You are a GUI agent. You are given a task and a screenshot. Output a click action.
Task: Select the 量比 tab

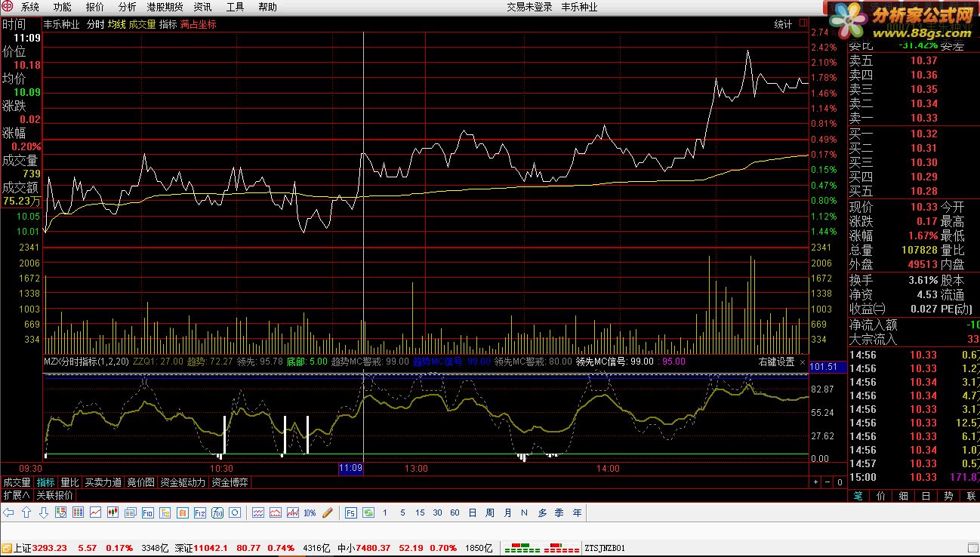click(x=69, y=482)
